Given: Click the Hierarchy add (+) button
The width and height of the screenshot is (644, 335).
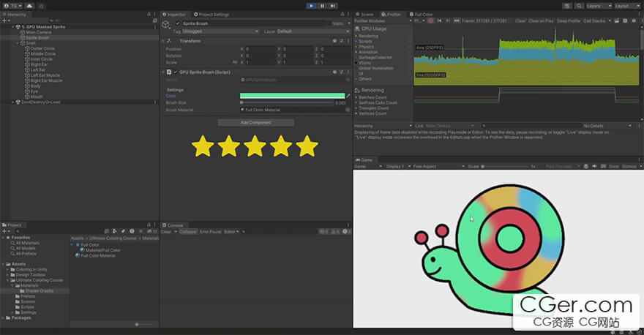Looking at the screenshot, I should click(4, 20).
